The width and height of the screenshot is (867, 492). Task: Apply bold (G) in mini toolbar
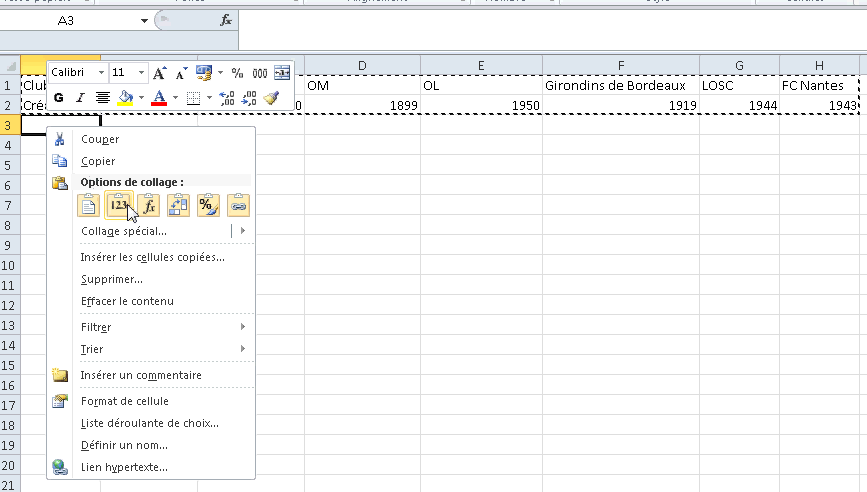(59, 98)
